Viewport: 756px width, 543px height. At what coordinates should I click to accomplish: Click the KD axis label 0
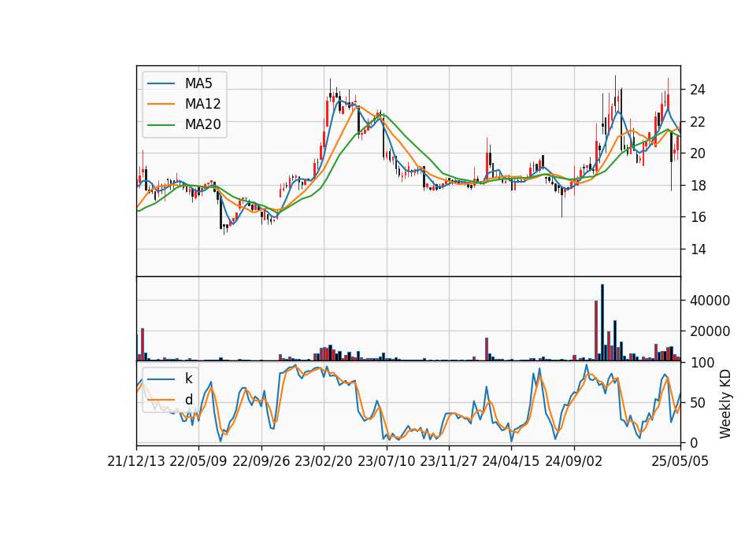694,443
